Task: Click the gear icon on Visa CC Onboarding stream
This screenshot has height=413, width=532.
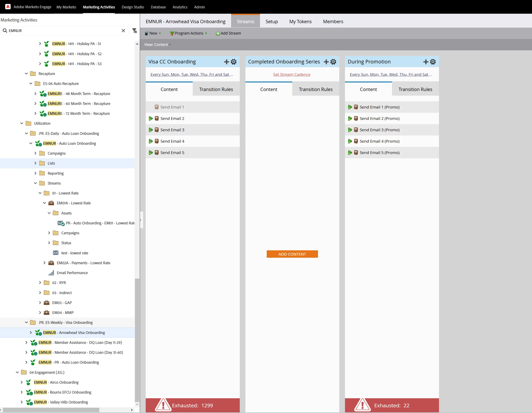Action: point(233,62)
